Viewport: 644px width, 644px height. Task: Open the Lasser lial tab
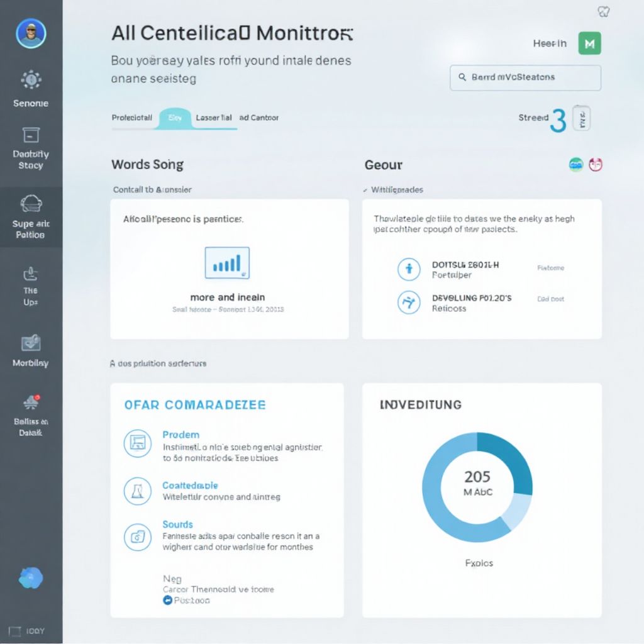pyautogui.click(x=214, y=118)
